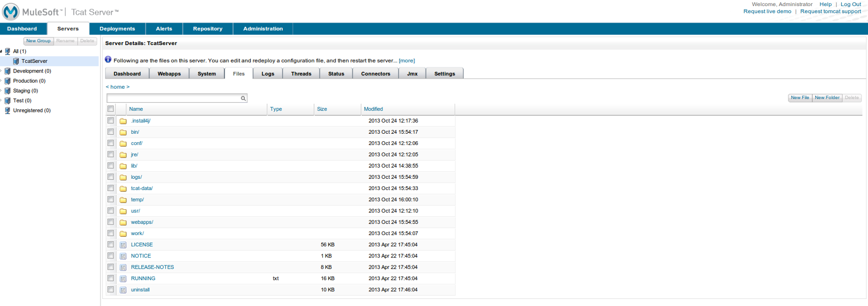868x306 pixels.
Task: Open the Settings server tab
Action: [445, 74]
